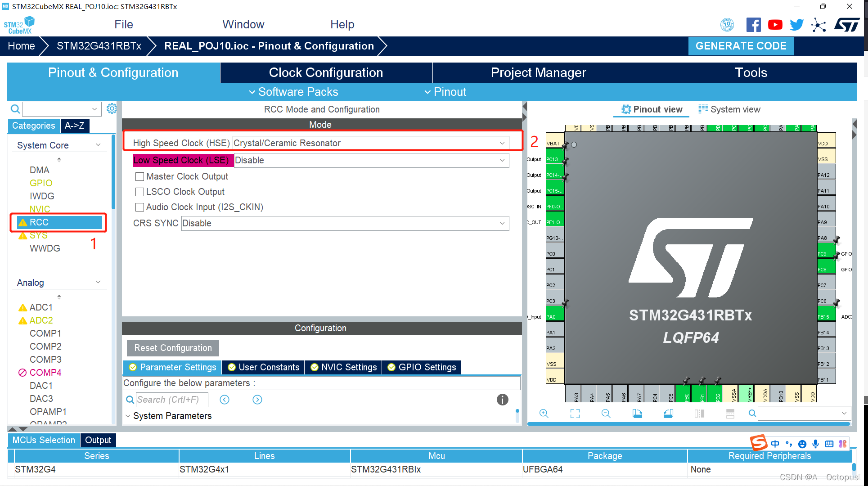
Task: Switch to the Project Manager tab
Action: [x=539, y=73]
